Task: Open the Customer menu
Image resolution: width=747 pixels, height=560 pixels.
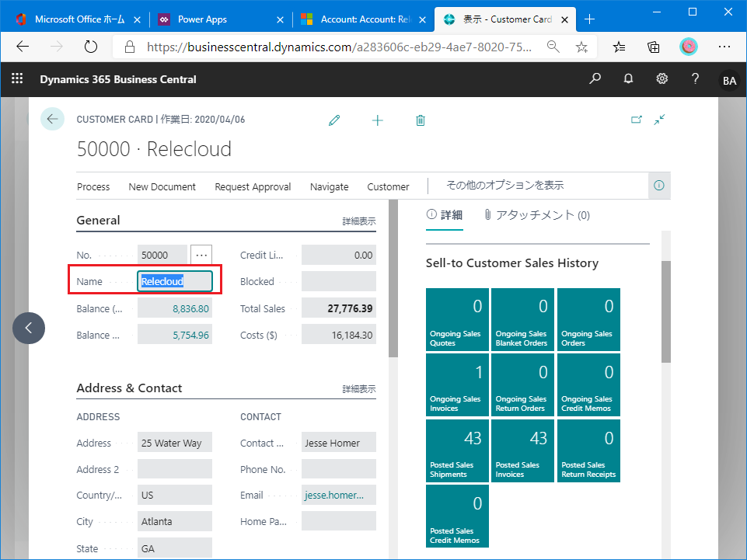Action: (388, 186)
